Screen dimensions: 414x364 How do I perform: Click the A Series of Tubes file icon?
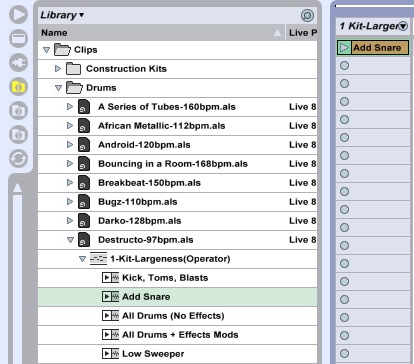click(84, 107)
